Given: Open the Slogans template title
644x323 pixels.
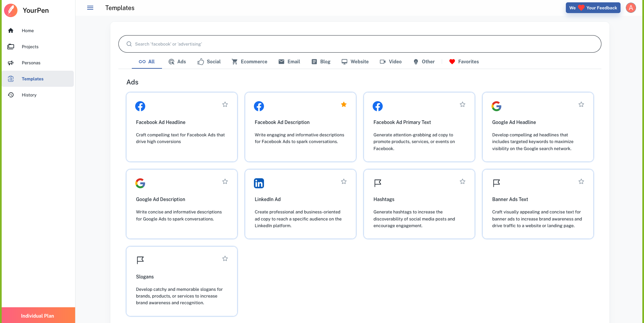Looking at the screenshot, I should click(x=145, y=277).
